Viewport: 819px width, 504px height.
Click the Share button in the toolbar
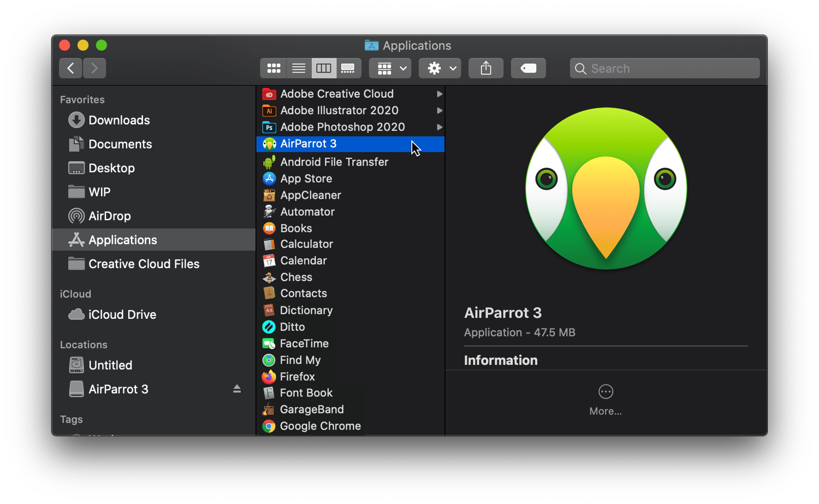[485, 68]
